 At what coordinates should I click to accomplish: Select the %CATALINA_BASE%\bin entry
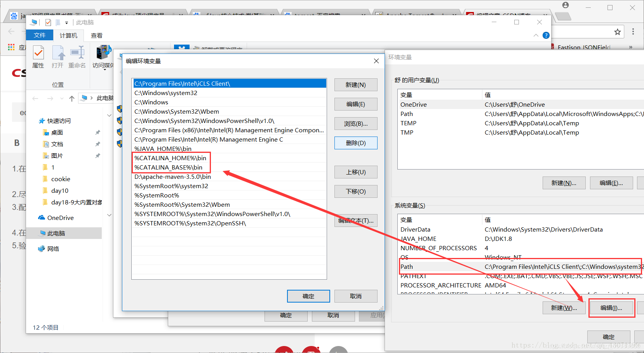(229, 167)
